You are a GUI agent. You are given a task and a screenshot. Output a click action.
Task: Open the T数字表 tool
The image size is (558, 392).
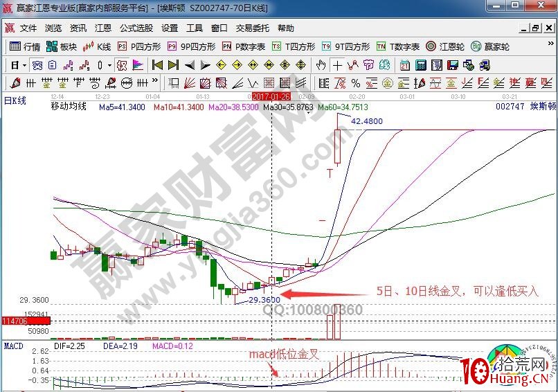pyautogui.click(x=398, y=46)
